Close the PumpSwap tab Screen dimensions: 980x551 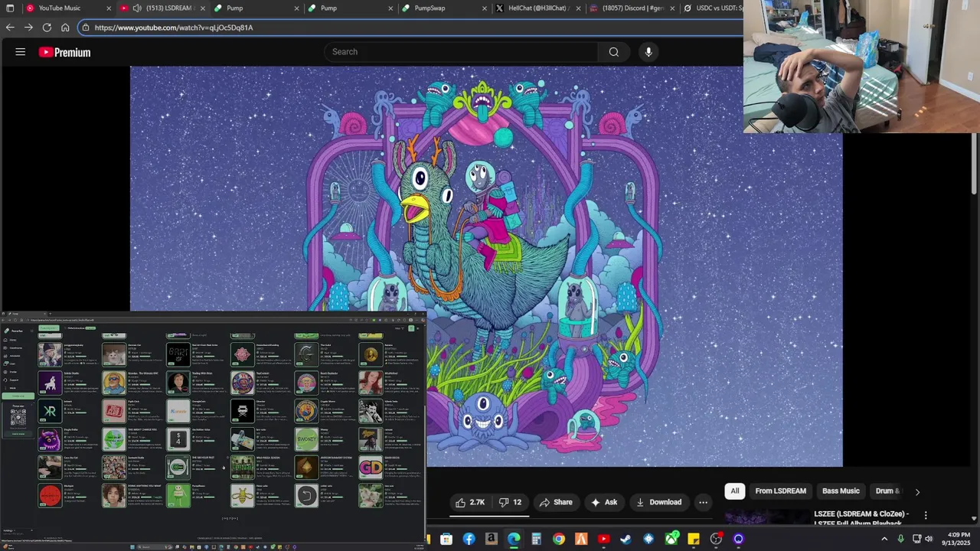(x=485, y=8)
